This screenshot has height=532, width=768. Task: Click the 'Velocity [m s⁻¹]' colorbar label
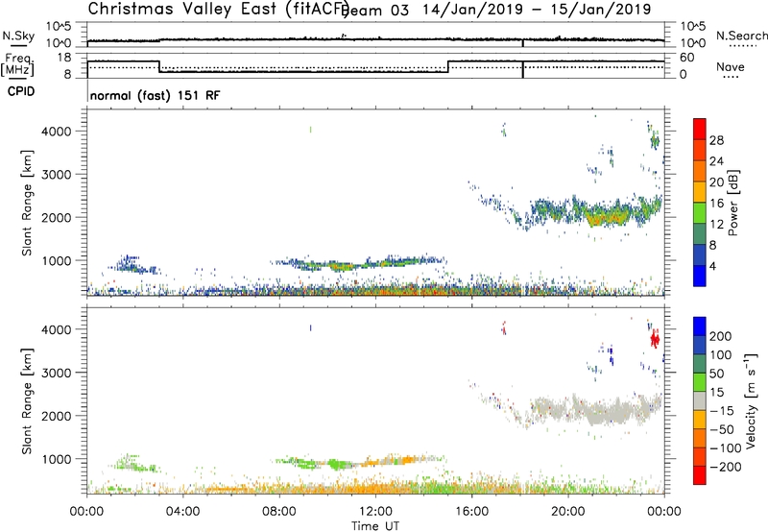click(750, 400)
